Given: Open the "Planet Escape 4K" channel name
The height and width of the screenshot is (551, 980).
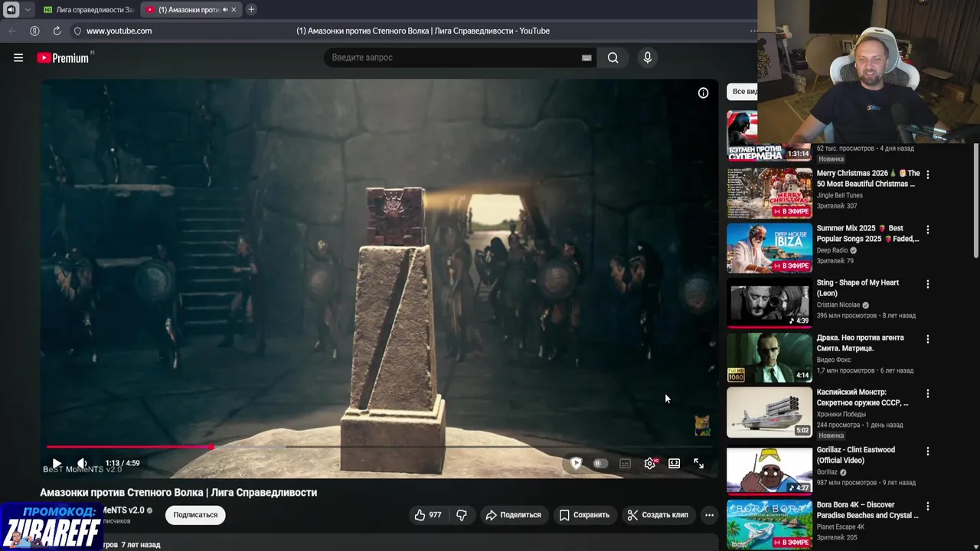Looking at the screenshot, I should [x=841, y=527].
